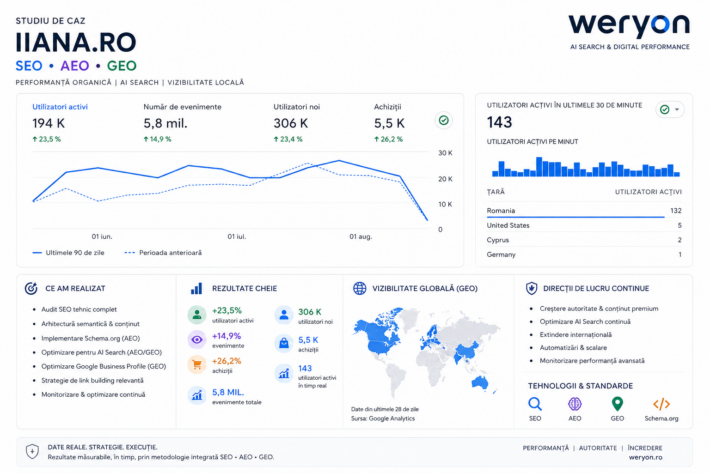Click 'Audit SEO tehnic complet' list item

click(79, 309)
